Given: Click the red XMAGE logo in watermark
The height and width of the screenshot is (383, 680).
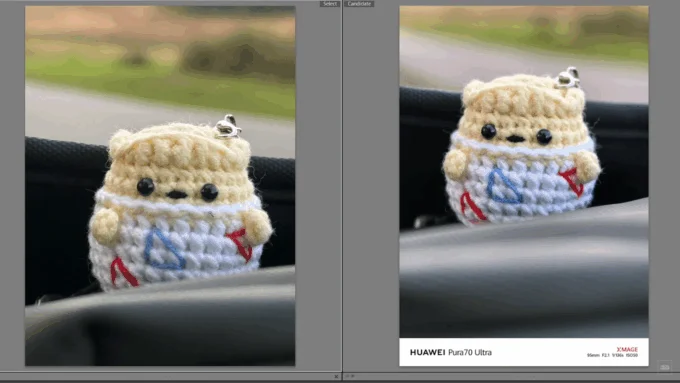Looking at the screenshot, I should pyautogui.click(x=627, y=349).
